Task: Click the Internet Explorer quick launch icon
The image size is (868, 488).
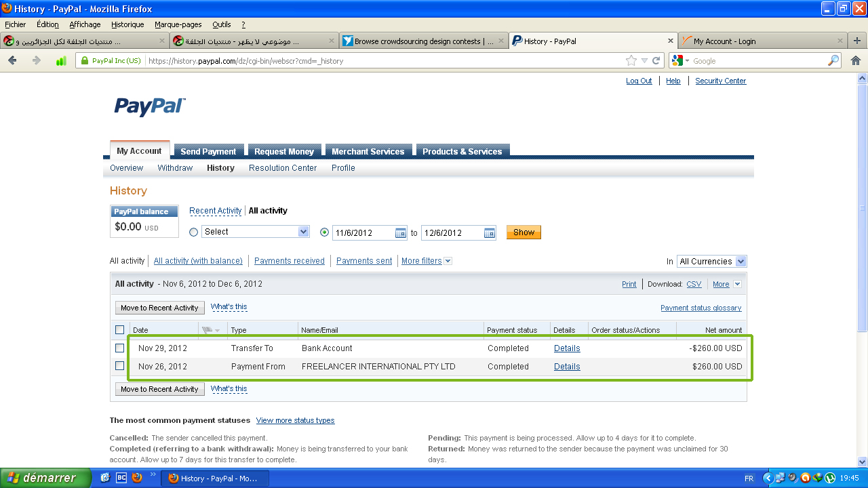Action: (x=105, y=478)
